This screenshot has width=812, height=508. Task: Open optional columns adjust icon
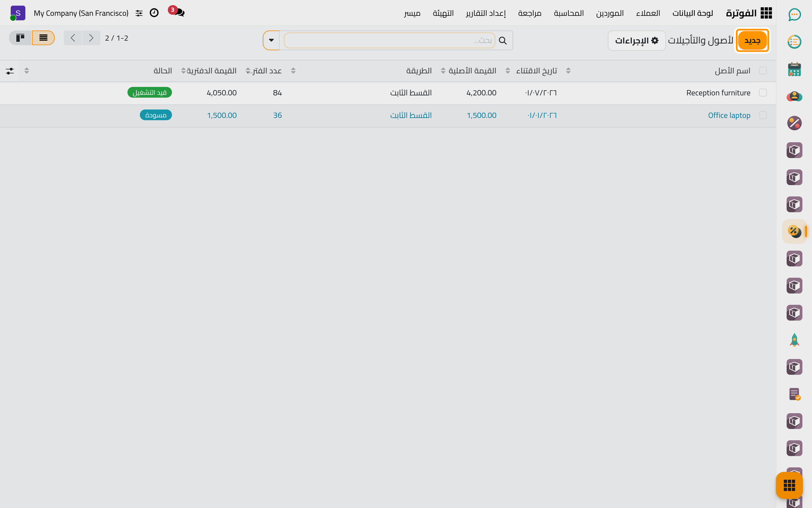pos(10,71)
